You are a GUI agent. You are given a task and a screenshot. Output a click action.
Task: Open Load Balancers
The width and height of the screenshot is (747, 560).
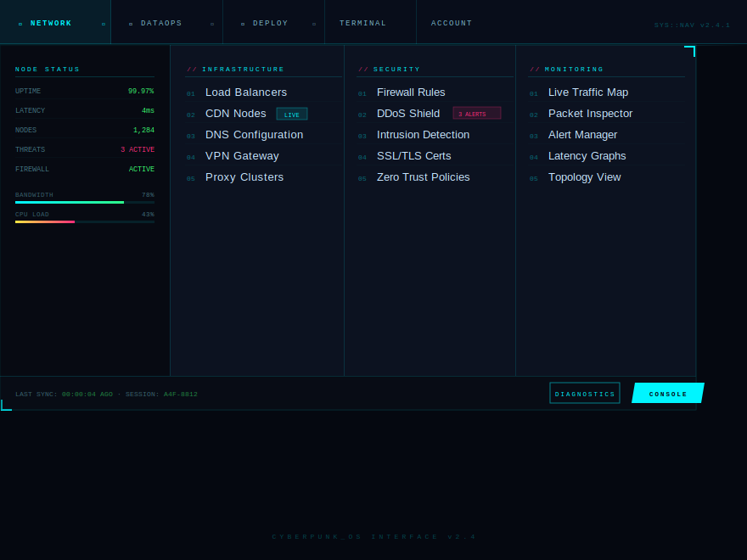click(x=263, y=92)
